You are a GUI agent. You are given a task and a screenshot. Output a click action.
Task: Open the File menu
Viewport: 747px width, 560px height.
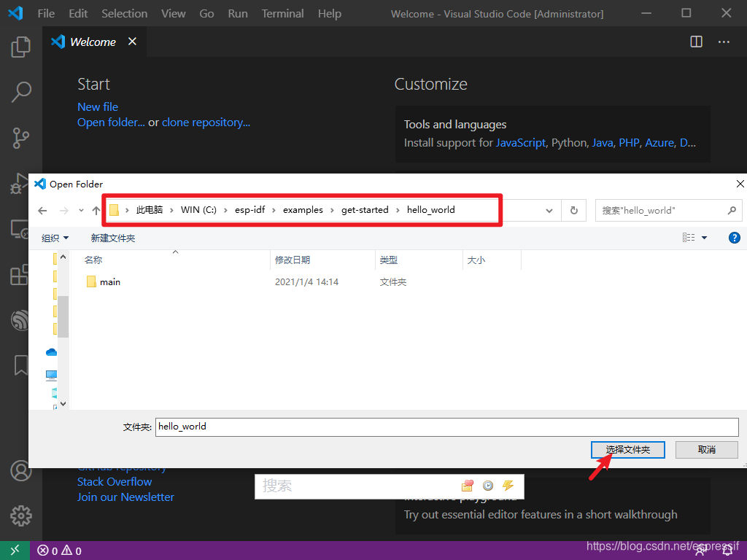click(x=46, y=13)
